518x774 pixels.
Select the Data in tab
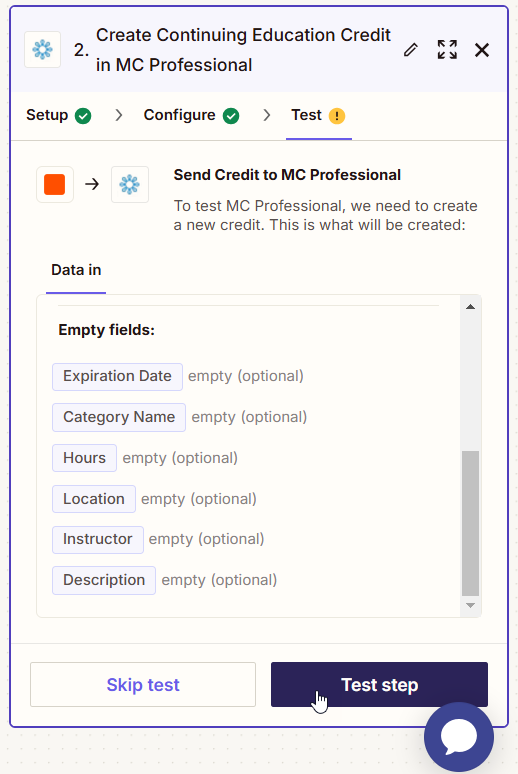click(x=76, y=270)
